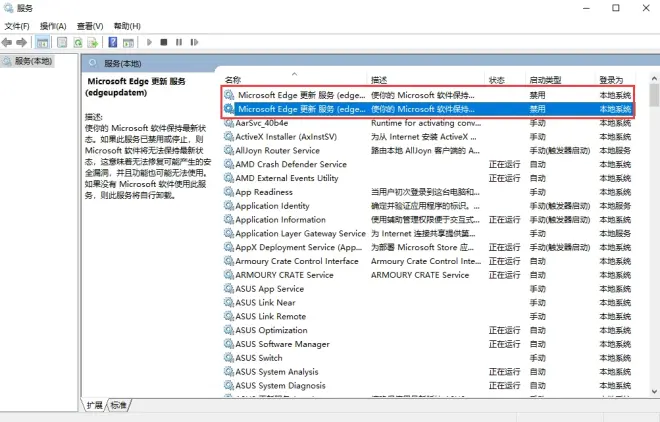Click the Microsoft Edge 更新 服务 (edgeupdatem) title
Viewport: 660px width, 422px height.
tap(136, 87)
